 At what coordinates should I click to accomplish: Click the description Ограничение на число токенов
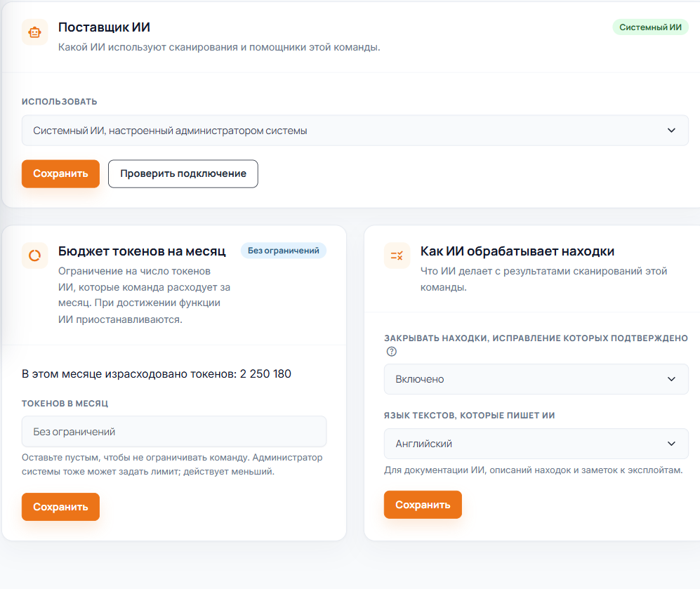point(144,296)
